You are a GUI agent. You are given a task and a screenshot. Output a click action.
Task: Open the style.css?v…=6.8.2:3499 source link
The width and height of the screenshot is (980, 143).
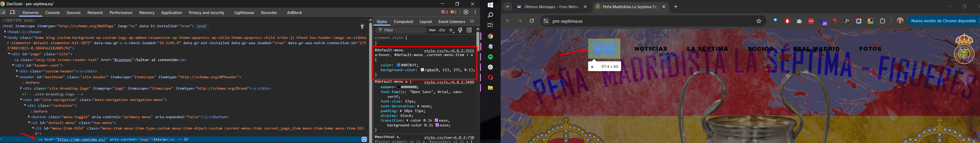pyautogui.click(x=449, y=82)
